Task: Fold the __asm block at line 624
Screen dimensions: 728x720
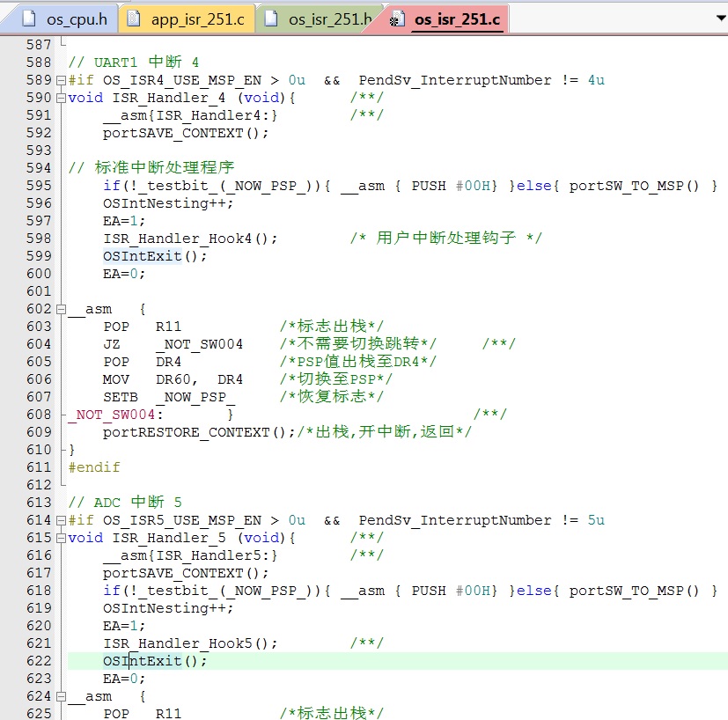Action: tap(62, 696)
